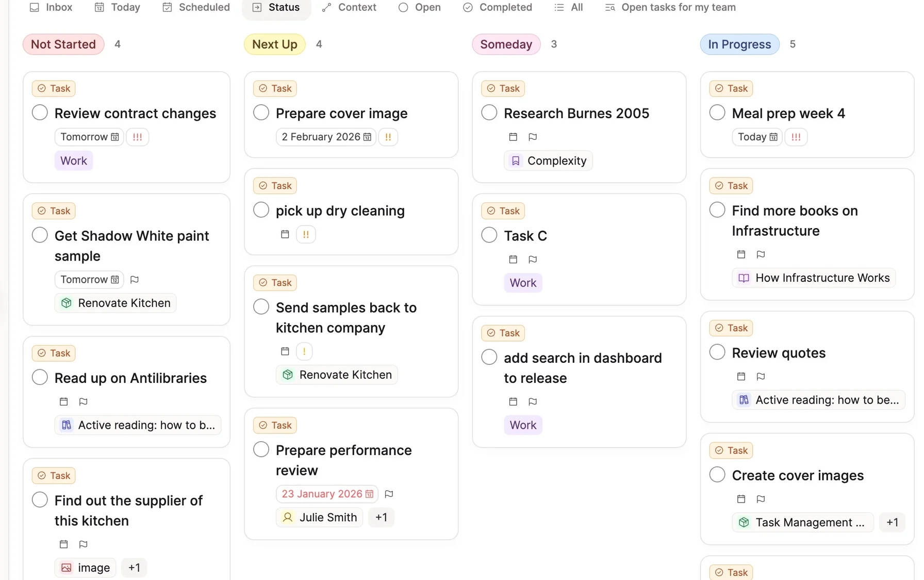This screenshot has width=924, height=580.
Task: Open 'Task Management ...' linked project
Action: [x=802, y=522]
